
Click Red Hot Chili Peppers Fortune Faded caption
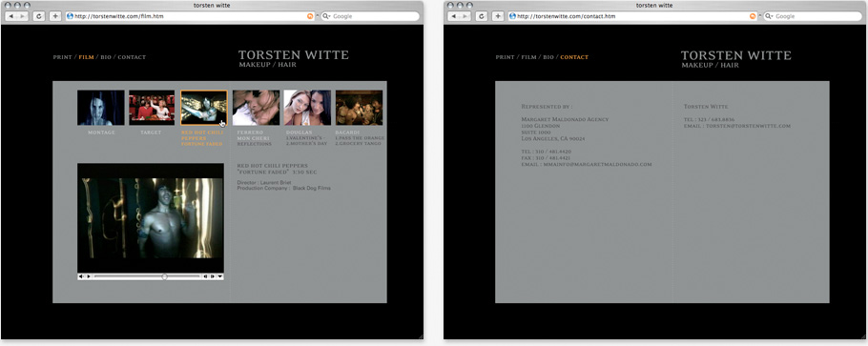point(202,138)
